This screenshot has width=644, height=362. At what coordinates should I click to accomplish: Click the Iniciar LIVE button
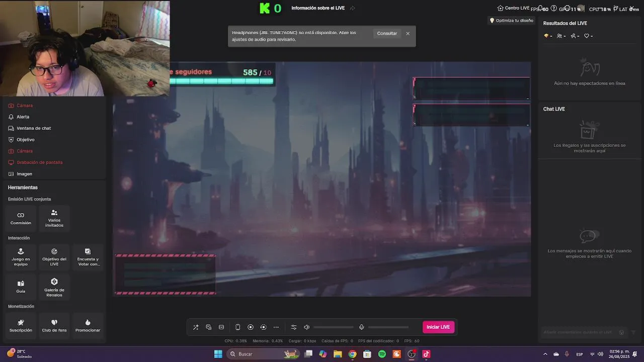pyautogui.click(x=438, y=327)
